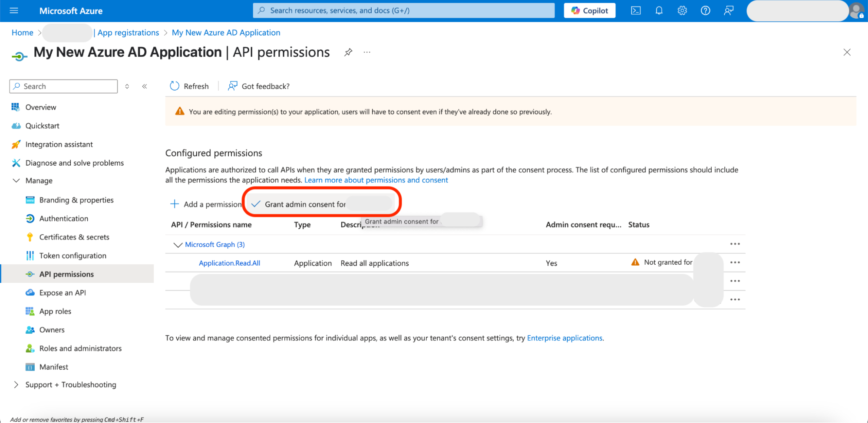Viewport: 868px width, 423px height.
Task: Launch Cloud Shell from the top bar
Action: [x=636, y=10]
